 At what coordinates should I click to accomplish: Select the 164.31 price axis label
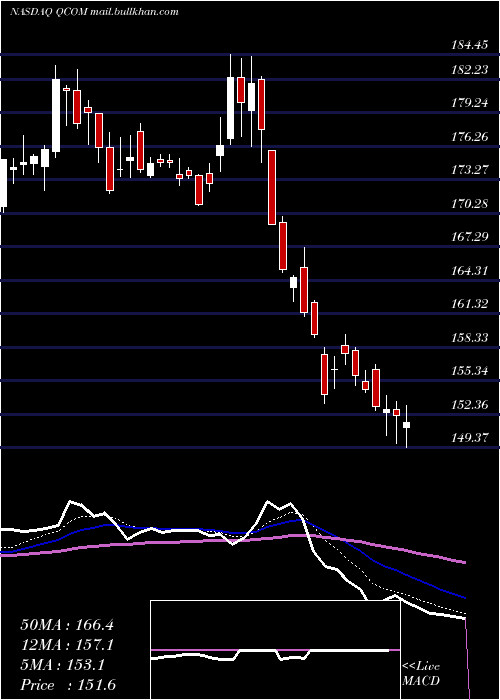pyautogui.click(x=469, y=271)
